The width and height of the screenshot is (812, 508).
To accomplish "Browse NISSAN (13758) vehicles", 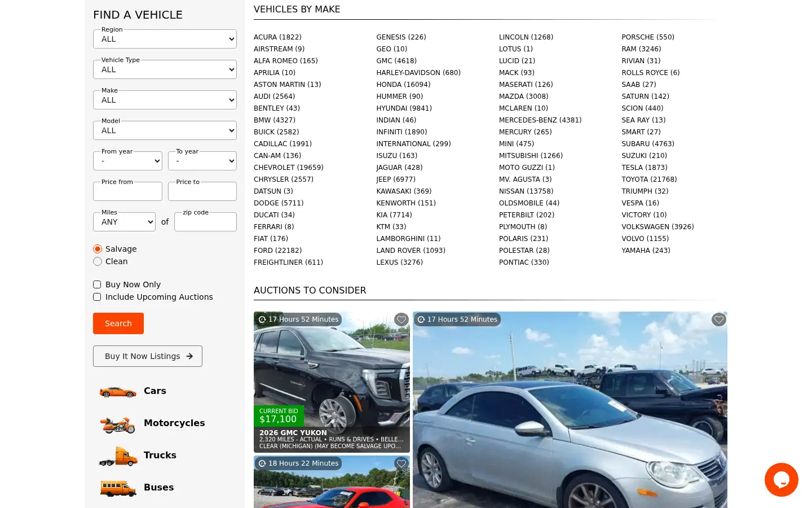I will pyautogui.click(x=526, y=191).
